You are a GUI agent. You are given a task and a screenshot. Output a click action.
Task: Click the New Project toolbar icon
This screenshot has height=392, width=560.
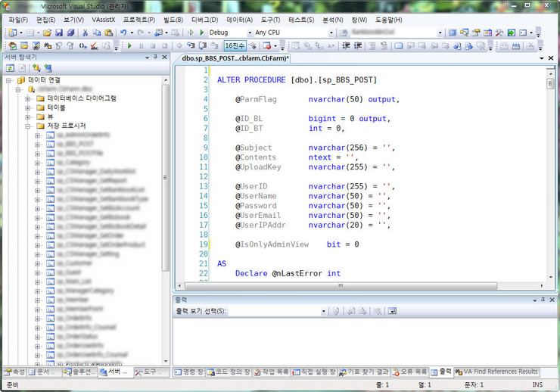pyautogui.click(x=13, y=33)
